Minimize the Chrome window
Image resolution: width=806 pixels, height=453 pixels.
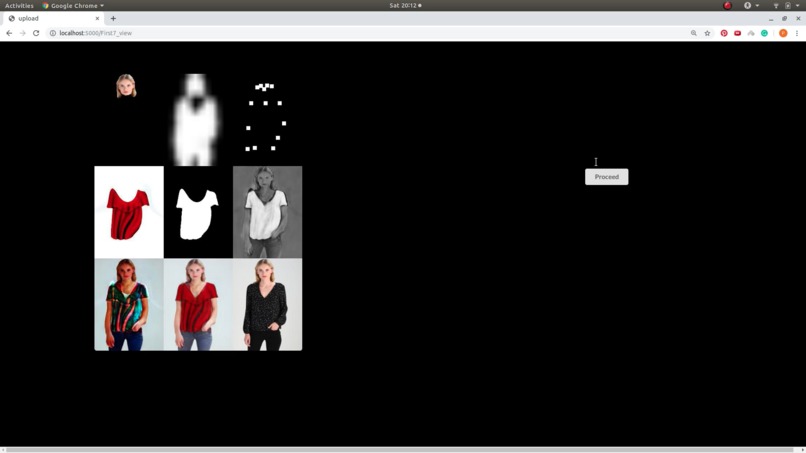pyautogui.click(x=771, y=19)
